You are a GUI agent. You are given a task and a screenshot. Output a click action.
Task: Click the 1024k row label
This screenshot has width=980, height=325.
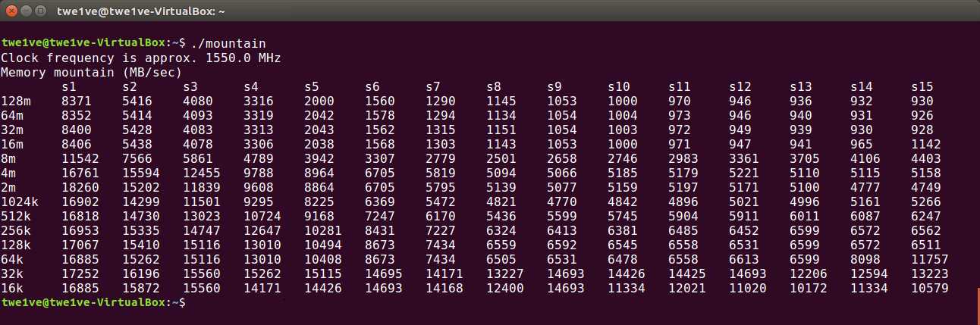pos(20,202)
